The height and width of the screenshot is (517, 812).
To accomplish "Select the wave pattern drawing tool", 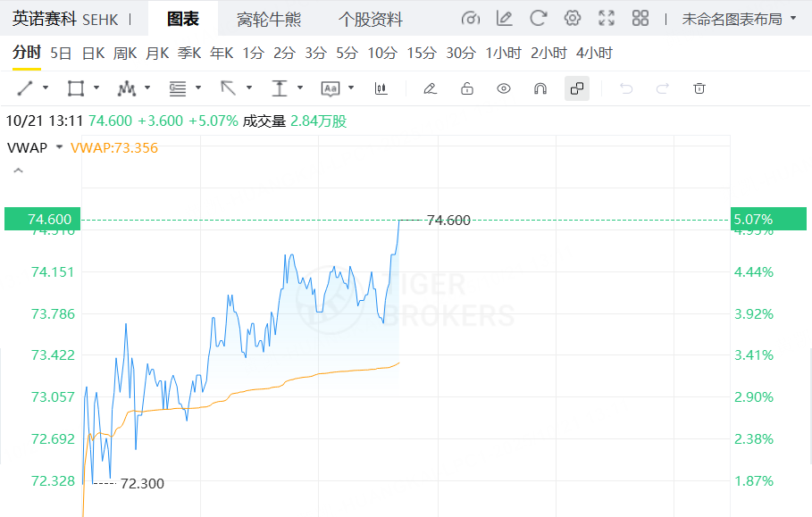I will click(126, 88).
